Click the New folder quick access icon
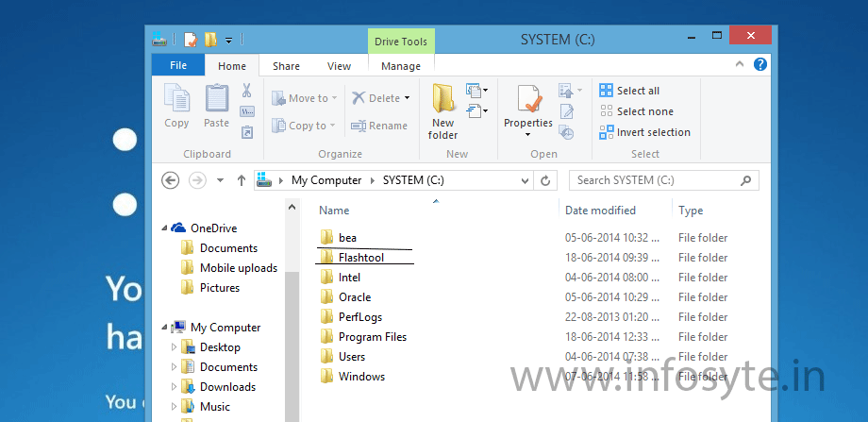This screenshot has height=422, width=868. pyautogui.click(x=210, y=40)
